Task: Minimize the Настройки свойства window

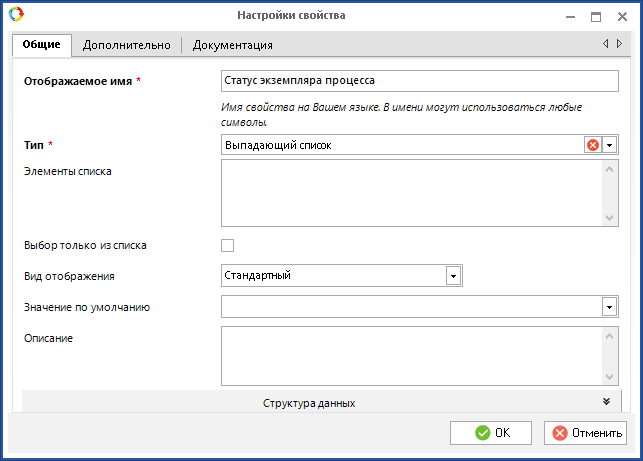Action: pyautogui.click(x=570, y=16)
